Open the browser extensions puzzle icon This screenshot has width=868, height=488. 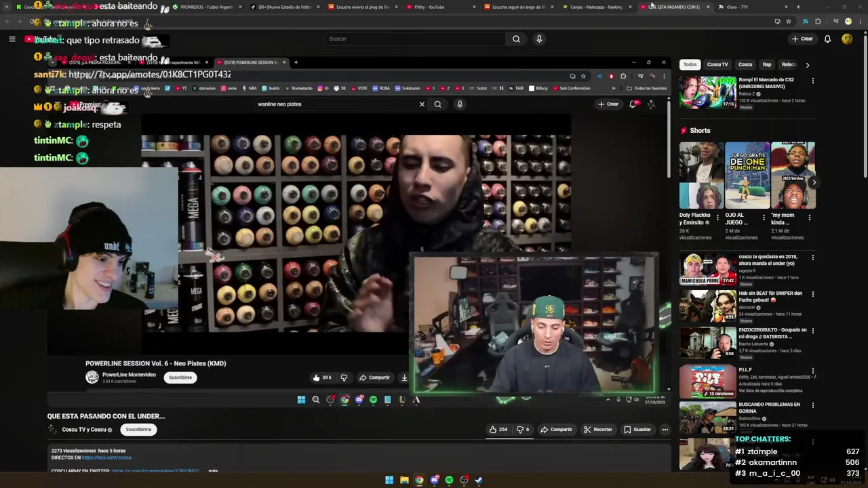coord(818,21)
